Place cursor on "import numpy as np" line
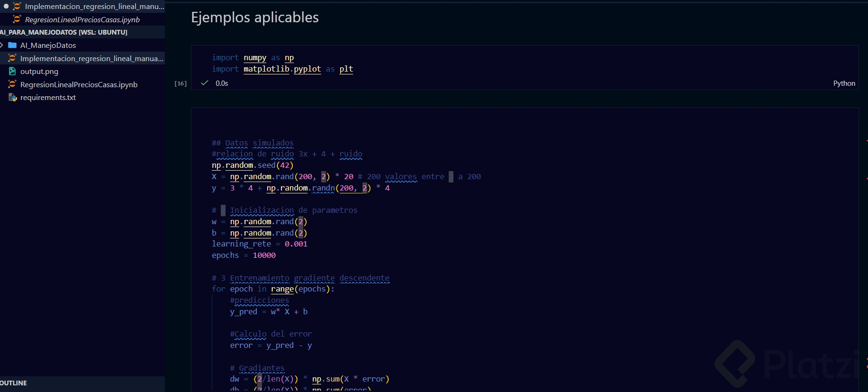This screenshot has width=868, height=392. click(253, 57)
